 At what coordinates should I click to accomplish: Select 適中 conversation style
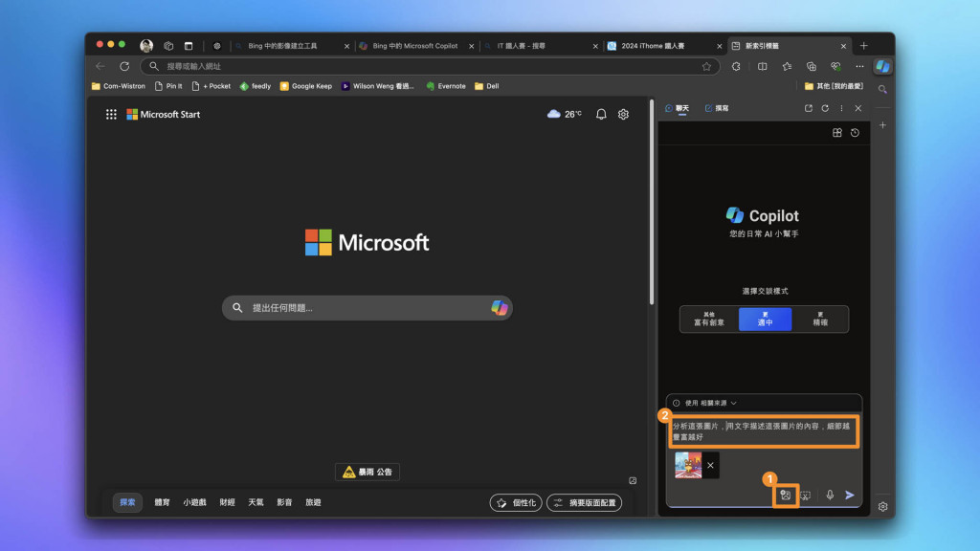click(x=765, y=320)
